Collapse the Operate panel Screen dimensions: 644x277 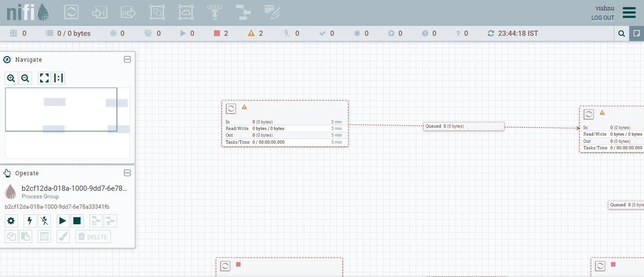point(127,173)
